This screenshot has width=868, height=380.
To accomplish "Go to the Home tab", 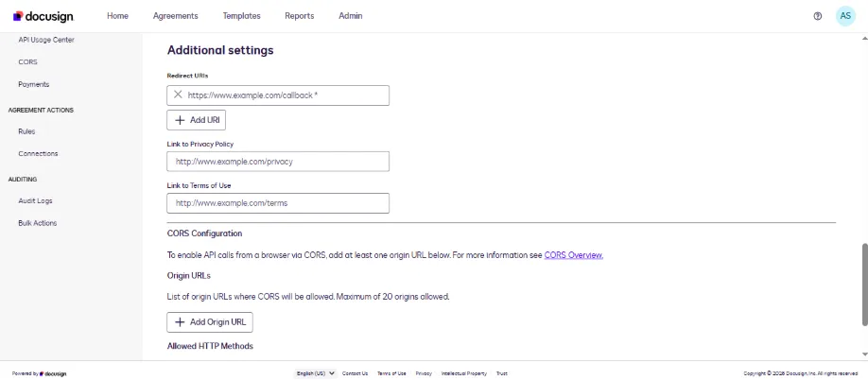I will click(117, 16).
